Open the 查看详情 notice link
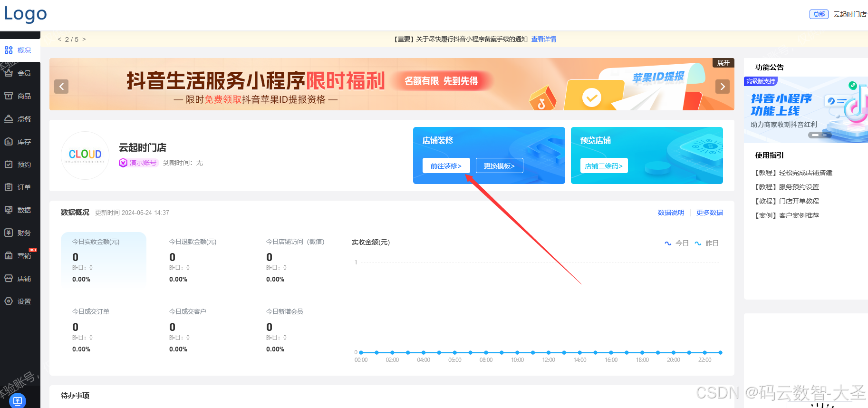 click(x=544, y=39)
